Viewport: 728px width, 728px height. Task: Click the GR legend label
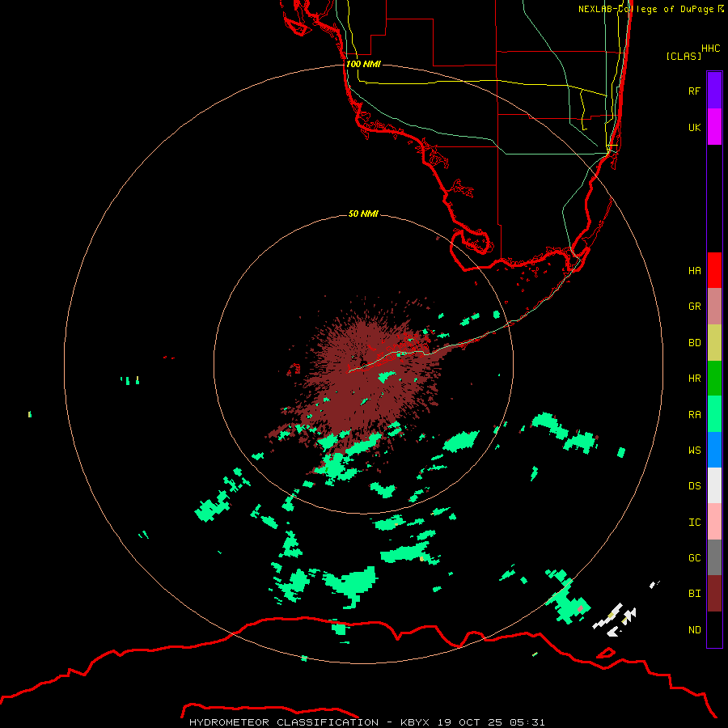click(x=694, y=307)
